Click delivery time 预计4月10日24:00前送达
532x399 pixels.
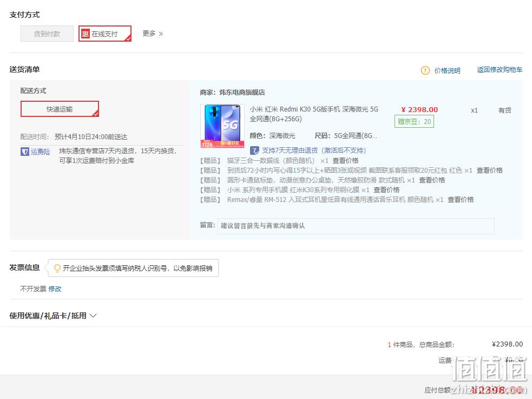click(x=91, y=137)
